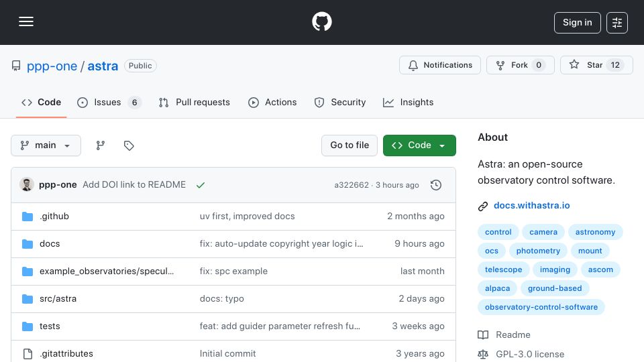
Task: Click the Readme book icon
Action: tap(483, 335)
